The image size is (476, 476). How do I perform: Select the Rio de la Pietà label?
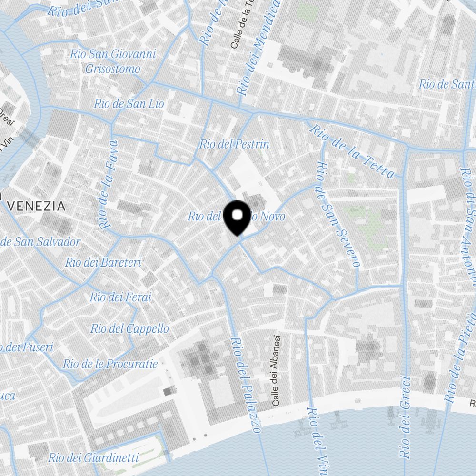459,357
